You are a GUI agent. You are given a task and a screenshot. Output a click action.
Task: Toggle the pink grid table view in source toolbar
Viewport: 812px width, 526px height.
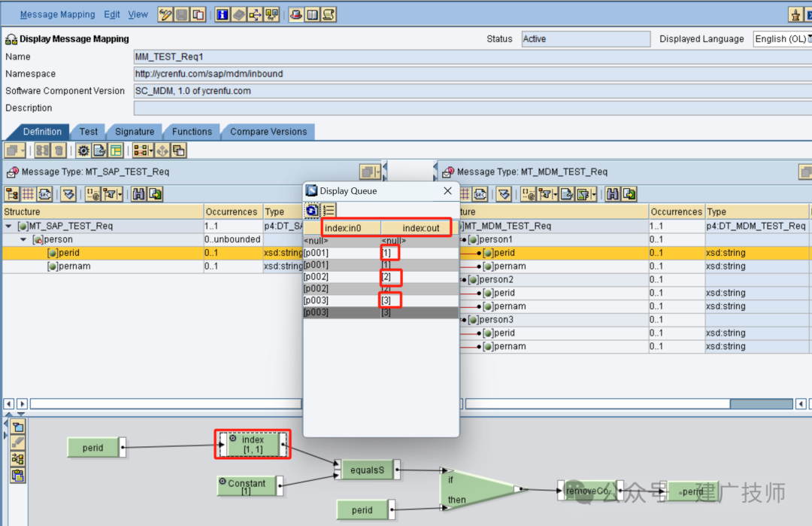[x=28, y=194]
